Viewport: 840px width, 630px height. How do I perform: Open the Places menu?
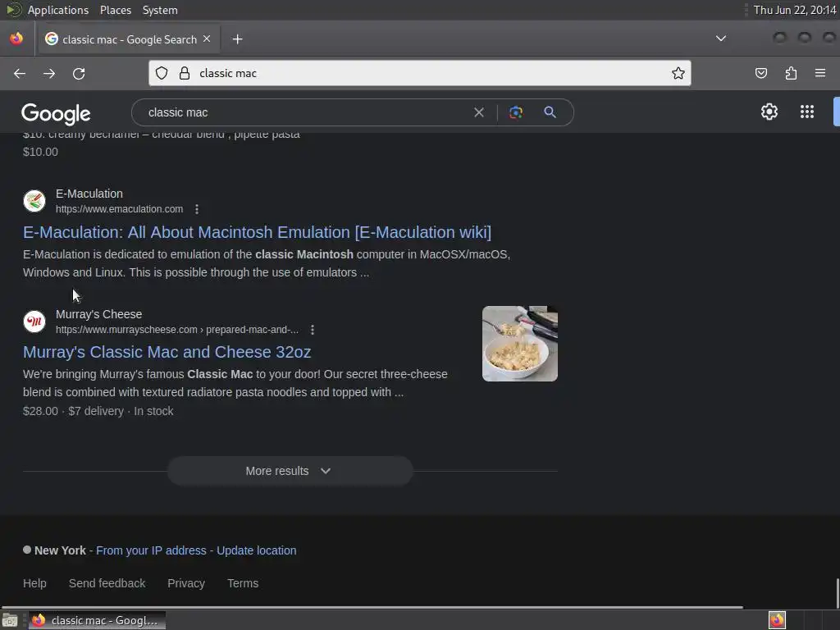(x=116, y=10)
